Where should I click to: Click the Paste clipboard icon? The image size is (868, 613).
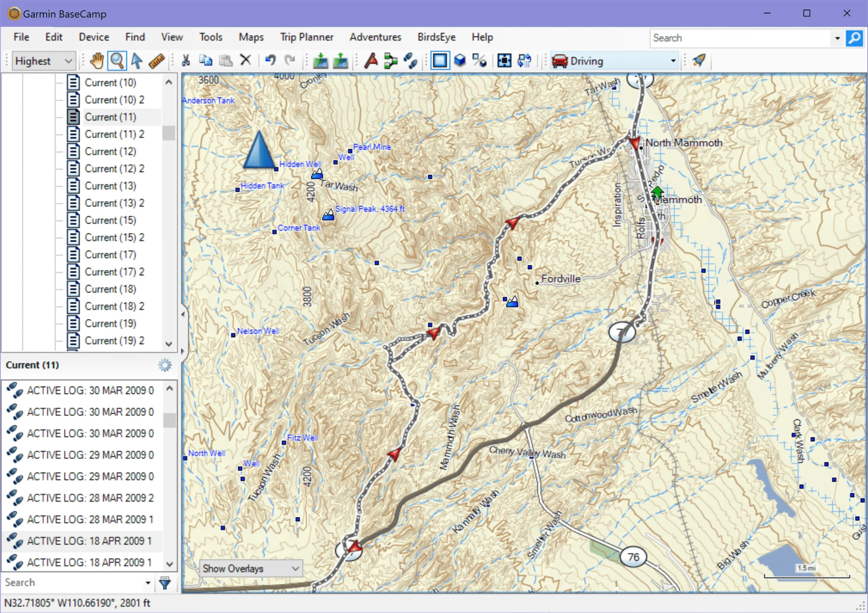(226, 61)
